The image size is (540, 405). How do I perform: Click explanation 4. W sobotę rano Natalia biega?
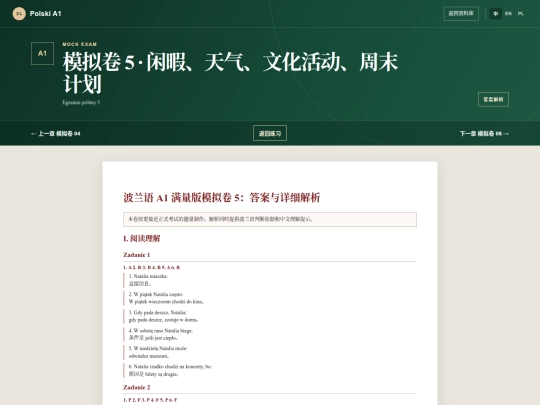270,334
